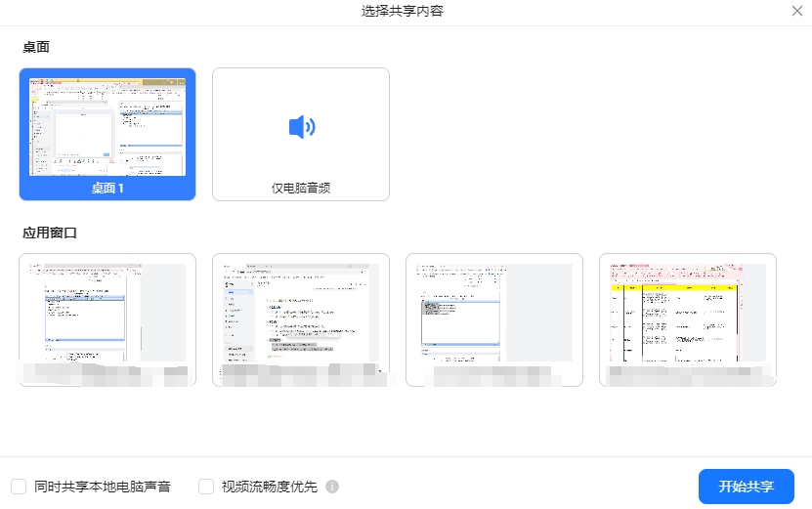
Task: Click the 视频流畅度优先 label text
Action: pyautogui.click(x=269, y=487)
